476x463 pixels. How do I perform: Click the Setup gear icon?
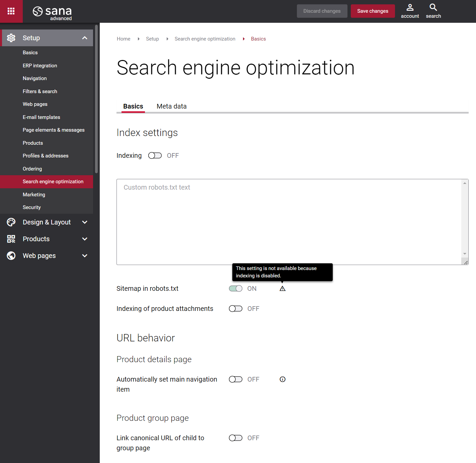(x=11, y=38)
